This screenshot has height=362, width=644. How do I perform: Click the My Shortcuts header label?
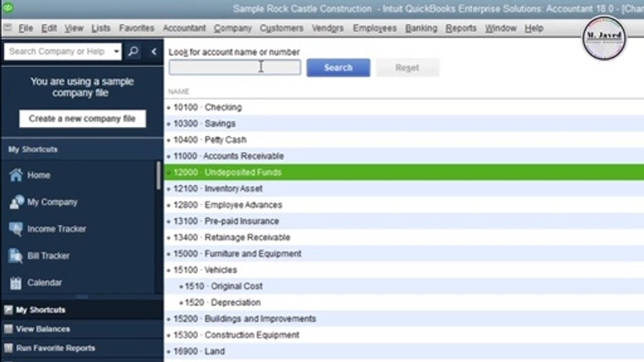33,149
